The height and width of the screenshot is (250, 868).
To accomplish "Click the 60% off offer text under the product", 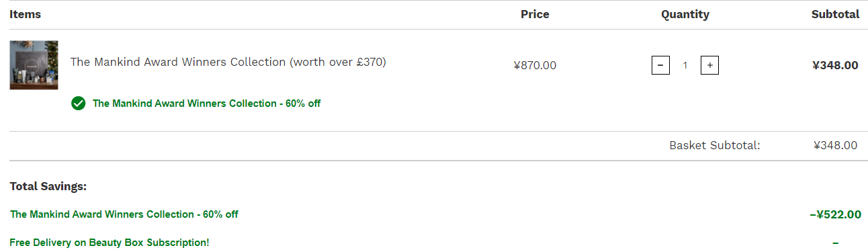I will coord(207,103).
